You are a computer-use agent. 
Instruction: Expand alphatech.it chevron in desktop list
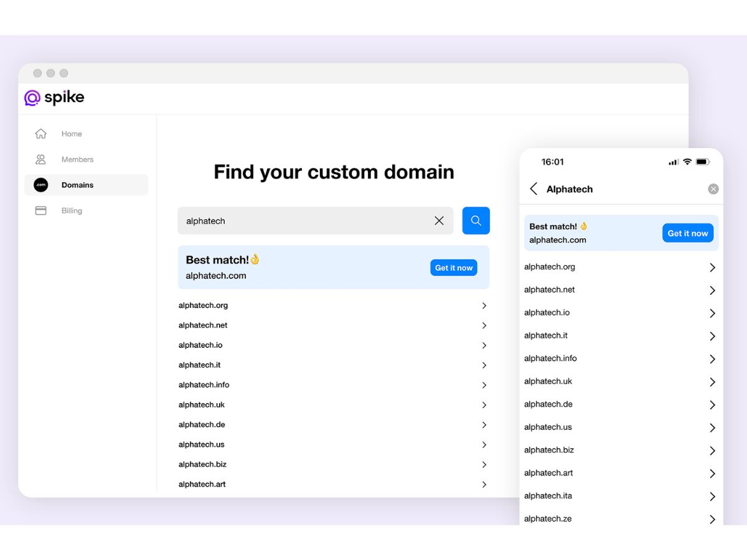pos(484,365)
